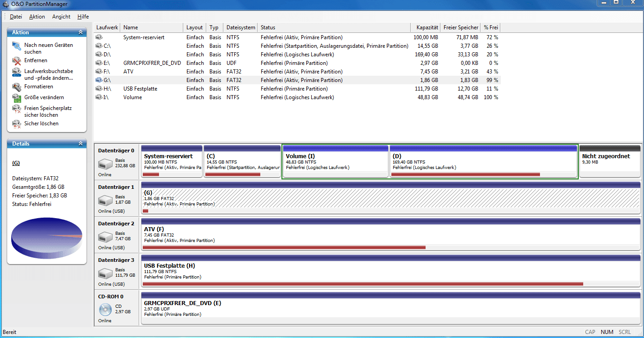This screenshot has height=338, width=644.
Task: Click the Größe verändern action link
Action: point(44,97)
